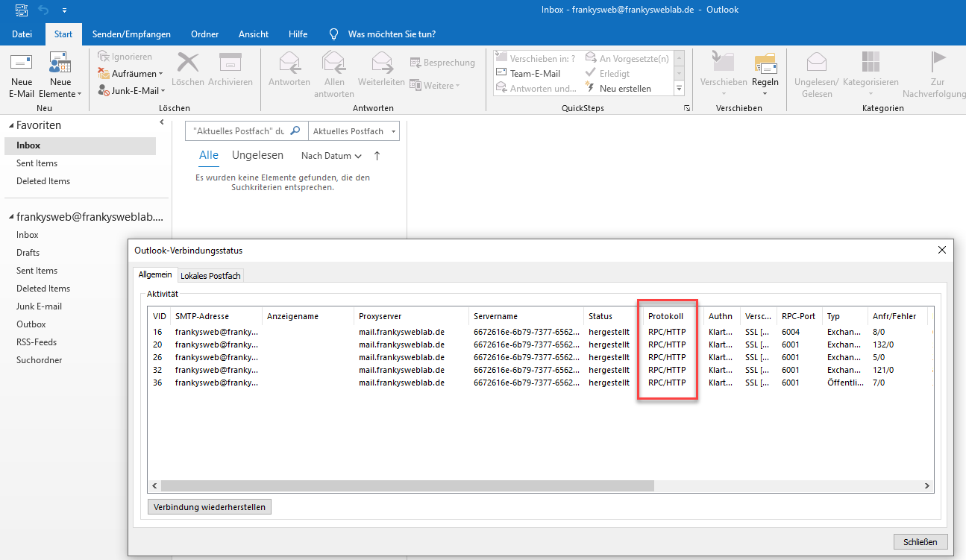Screen dimensions: 966x560
Task: Switch to the Ansicht ribbon tab
Action: (254, 34)
